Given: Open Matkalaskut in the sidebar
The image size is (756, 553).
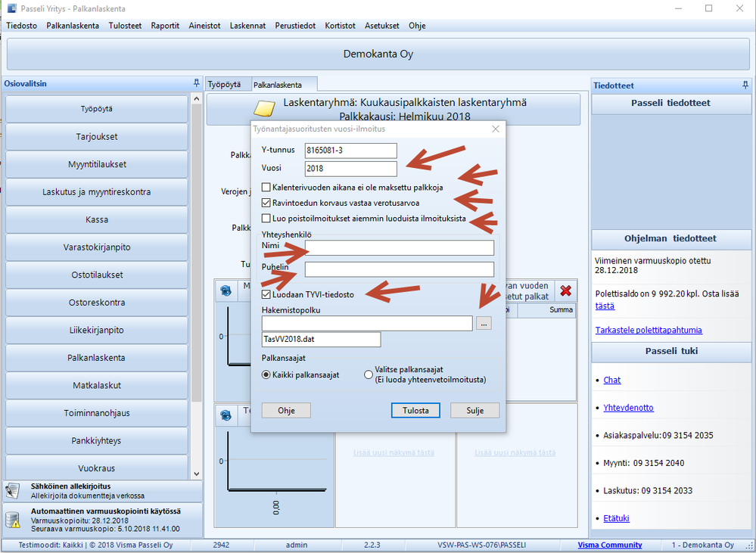Looking at the screenshot, I should pos(96,386).
